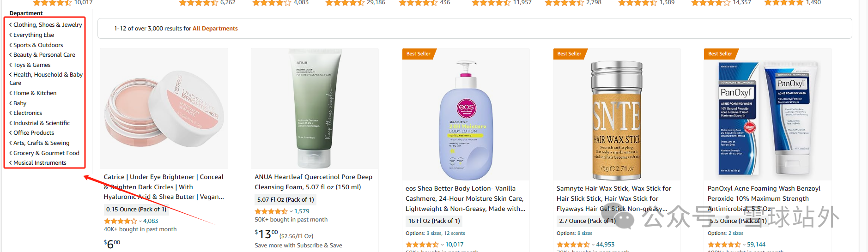Select 0.15 Ounce (Pack of 1) option
The image size is (868, 252).
point(136,210)
